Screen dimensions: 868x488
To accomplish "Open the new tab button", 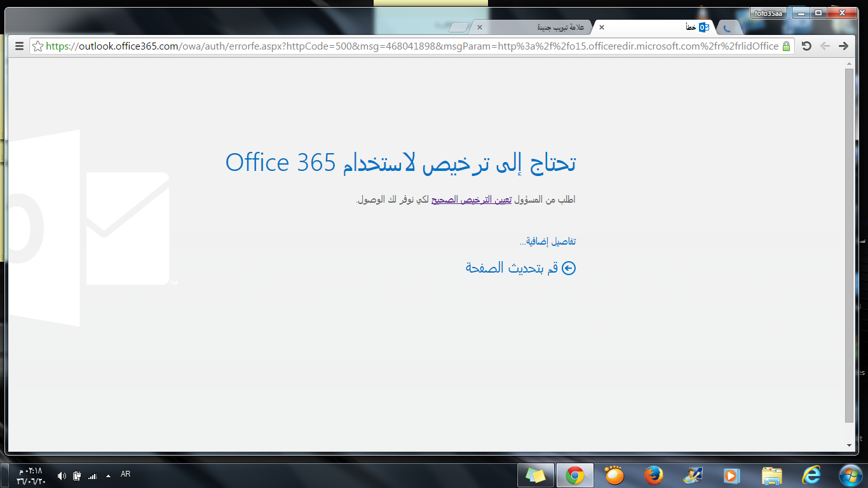I will pos(458,27).
